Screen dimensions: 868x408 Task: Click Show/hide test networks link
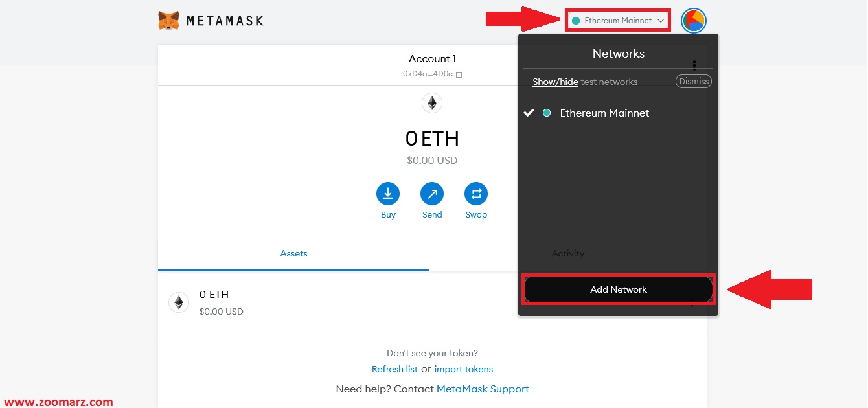555,82
